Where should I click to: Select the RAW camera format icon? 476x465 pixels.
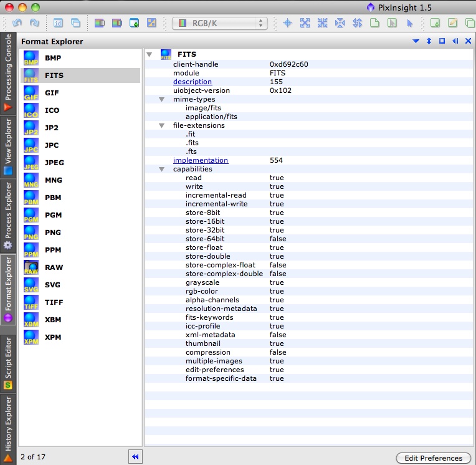pos(31,267)
